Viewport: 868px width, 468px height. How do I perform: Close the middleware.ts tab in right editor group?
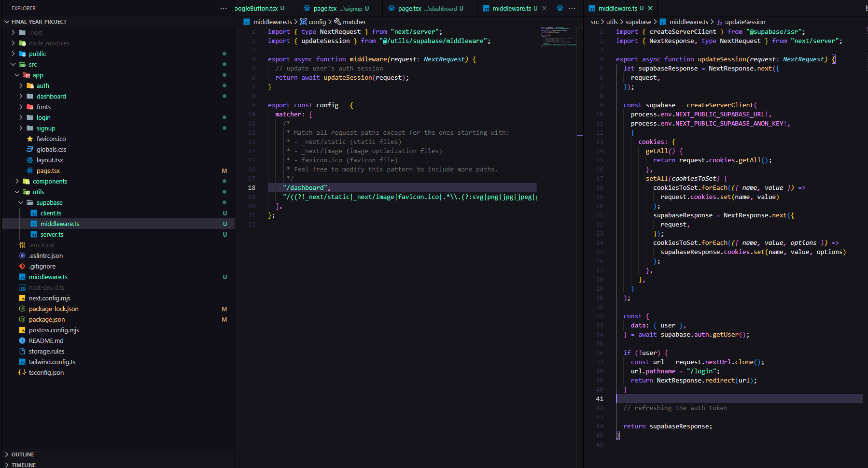click(650, 8)
